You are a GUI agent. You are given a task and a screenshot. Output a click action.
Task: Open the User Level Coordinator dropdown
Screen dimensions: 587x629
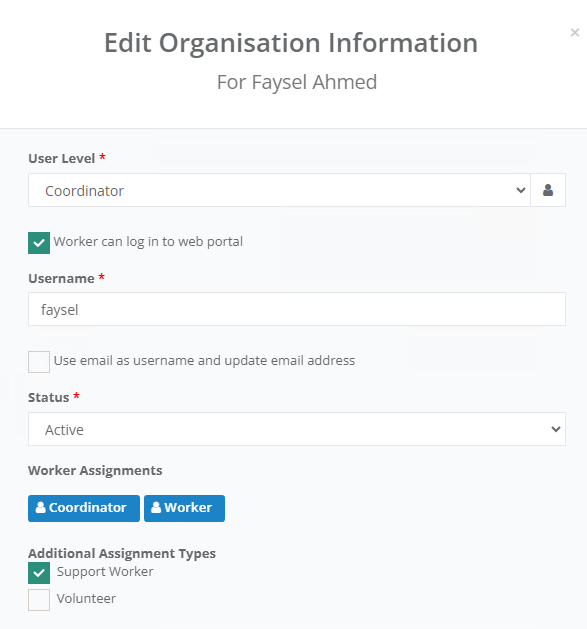tap(279, 190)
